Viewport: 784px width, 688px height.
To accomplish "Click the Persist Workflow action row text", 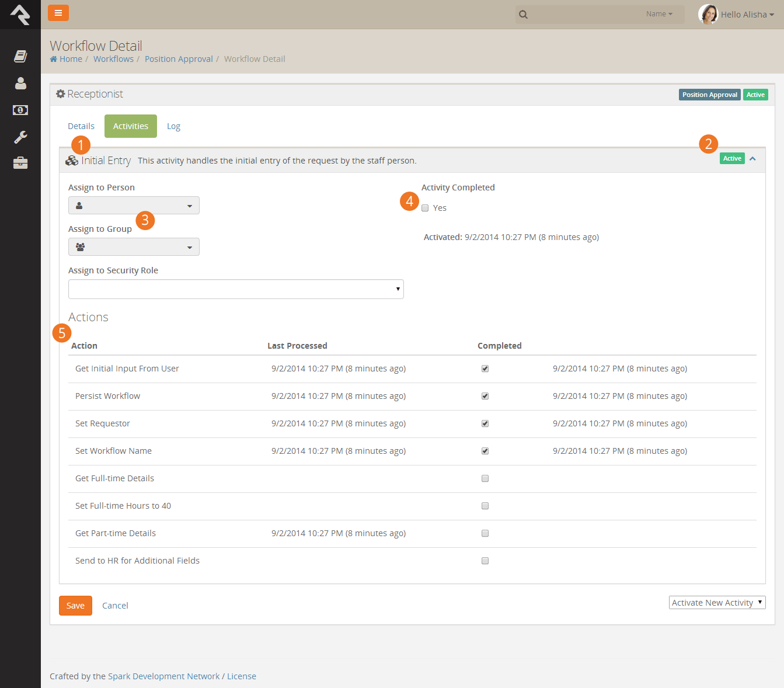I will pyautogui.click(x=107, y=396).
